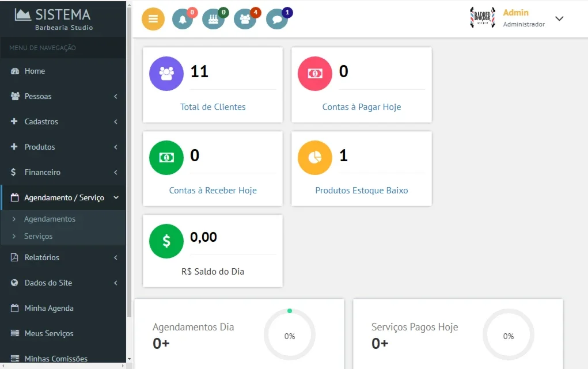Screen dimensions: 588x369
Task: Click the Pessoas people icon
Action: tap(15, 96)
